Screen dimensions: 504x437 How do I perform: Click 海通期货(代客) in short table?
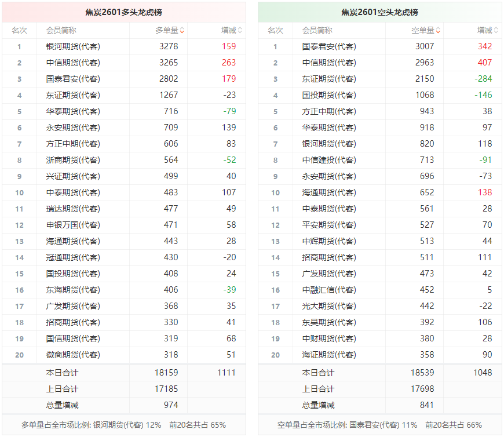coord(329,192)
